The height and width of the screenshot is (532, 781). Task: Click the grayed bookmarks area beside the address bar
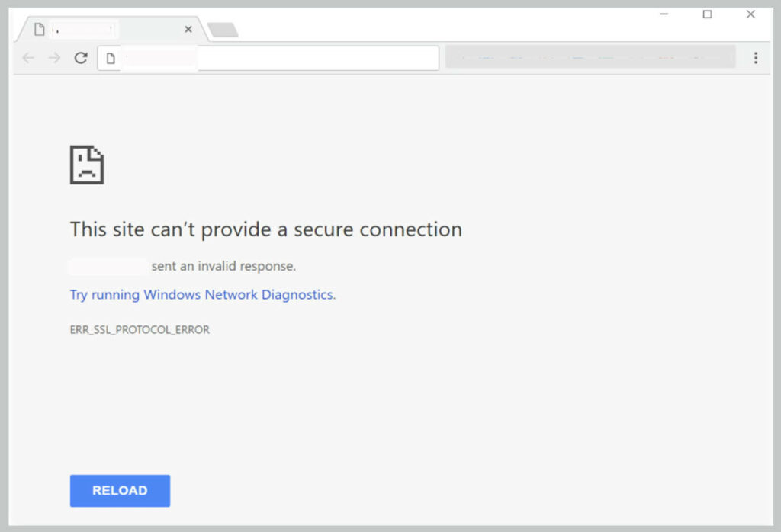[x=590, y=57]
